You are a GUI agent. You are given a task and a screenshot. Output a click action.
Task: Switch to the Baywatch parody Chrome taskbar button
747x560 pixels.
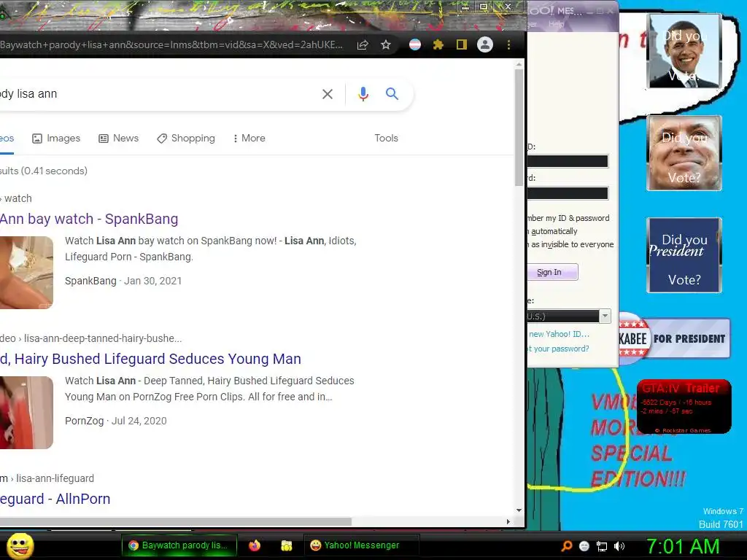179,545
